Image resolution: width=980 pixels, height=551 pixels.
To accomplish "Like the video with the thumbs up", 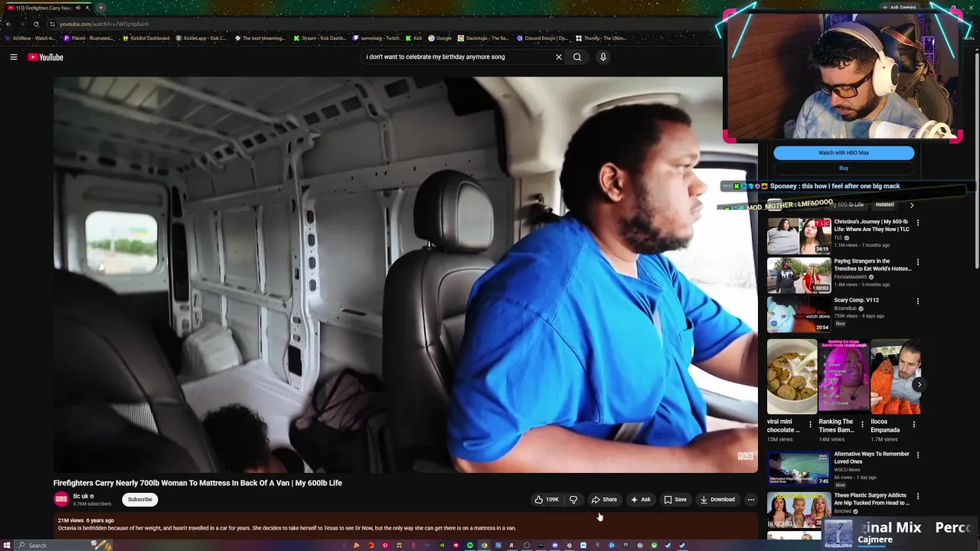I will pyautogui.click(x=547, y=500).
